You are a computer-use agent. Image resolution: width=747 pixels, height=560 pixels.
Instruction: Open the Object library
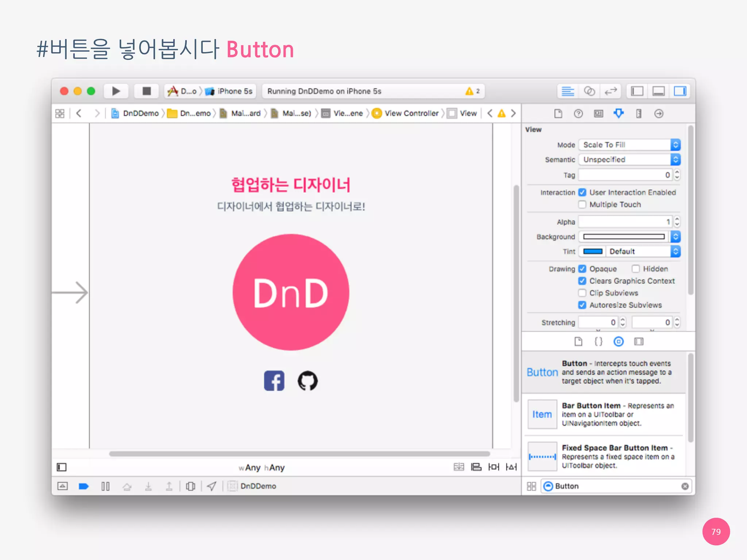[x=619, y=342]
